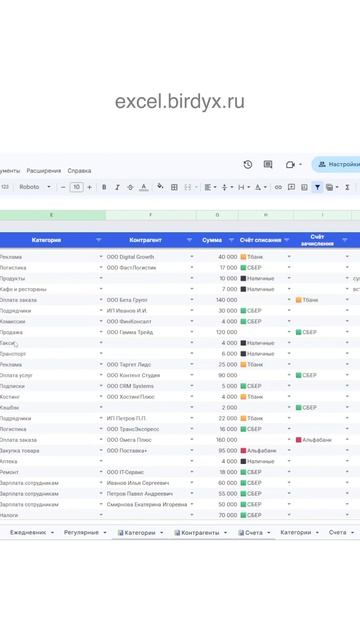Viewport: 360px width, 640px height.
Task: Open Категория column filter
Action: point(98,240)
